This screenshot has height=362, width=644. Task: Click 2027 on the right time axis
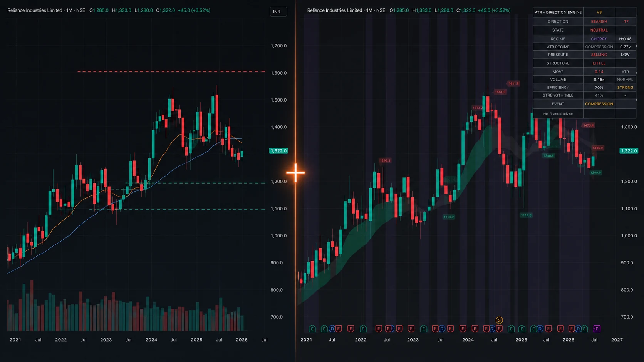click(x=617, y=340)
